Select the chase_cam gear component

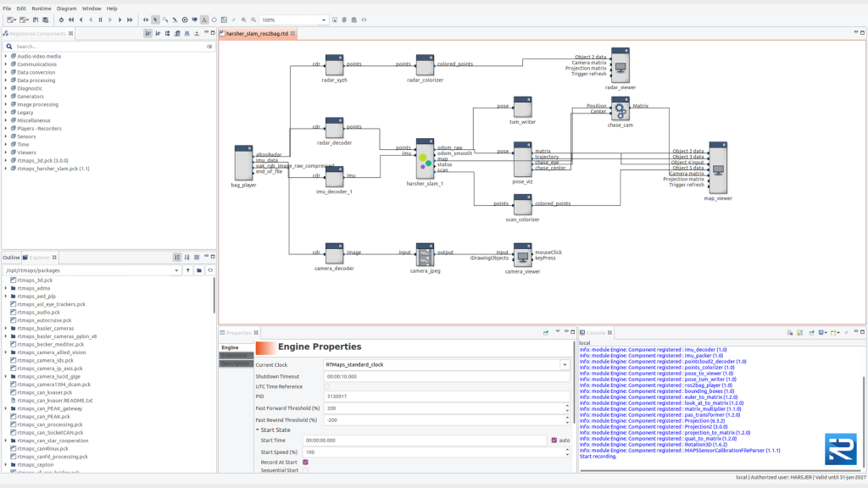620,109
